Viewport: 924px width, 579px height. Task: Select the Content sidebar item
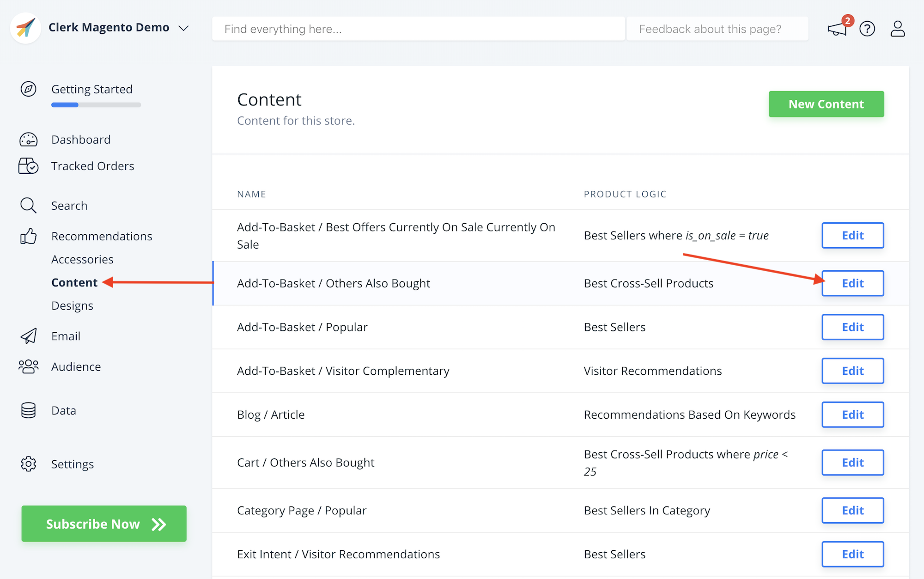(74, 282)
